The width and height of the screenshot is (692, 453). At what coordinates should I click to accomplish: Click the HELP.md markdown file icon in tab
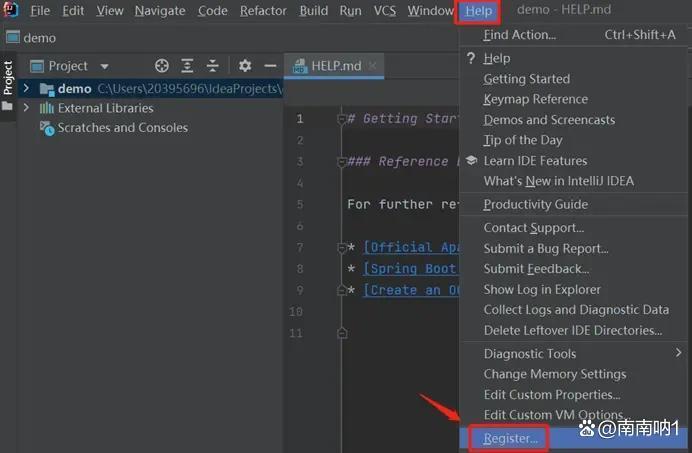tap(300, 66)
